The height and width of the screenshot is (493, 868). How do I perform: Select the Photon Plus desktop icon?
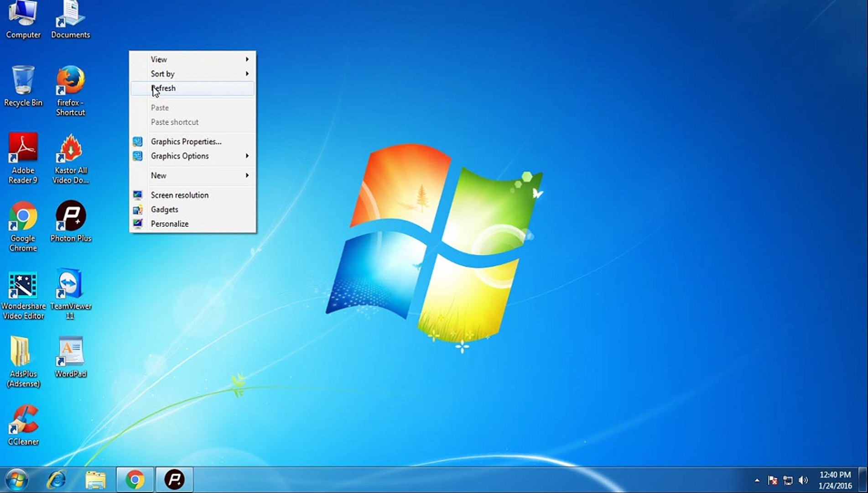71,221
